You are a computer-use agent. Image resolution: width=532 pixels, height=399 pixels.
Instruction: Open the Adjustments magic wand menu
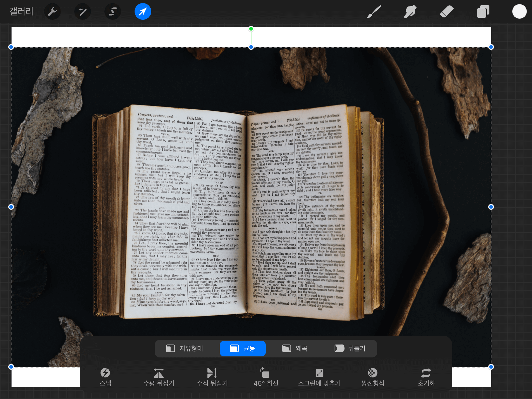tap(83, 12)
